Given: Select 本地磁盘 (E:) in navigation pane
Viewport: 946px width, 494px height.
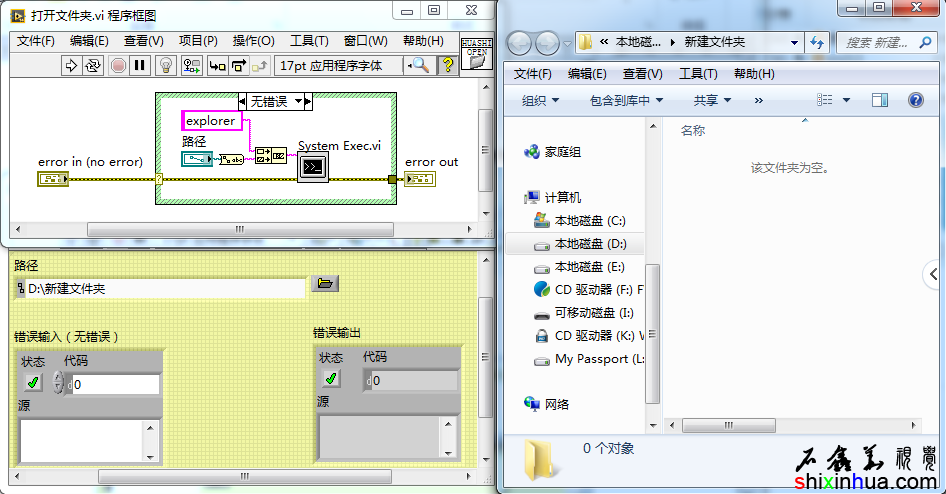Looking at the screenshot, I should (589, 267).
